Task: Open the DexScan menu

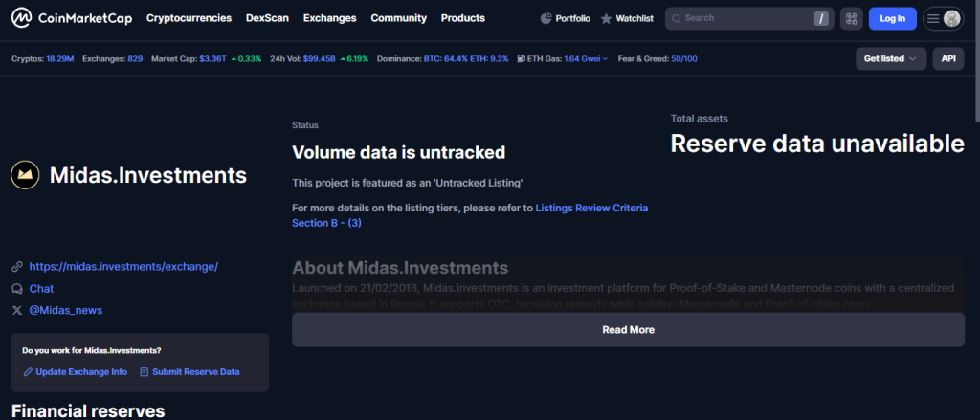Action: [267, 18]
